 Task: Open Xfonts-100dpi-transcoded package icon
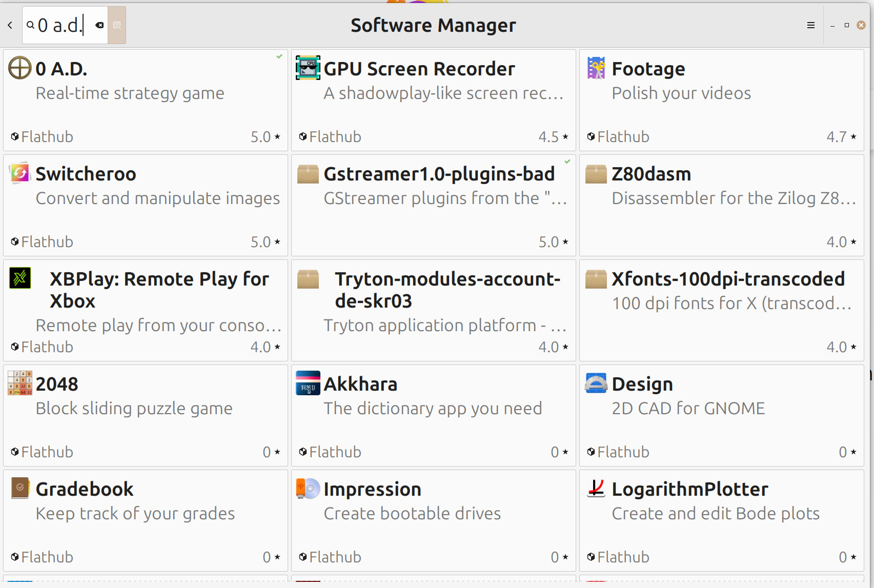[x=596, y=278]
